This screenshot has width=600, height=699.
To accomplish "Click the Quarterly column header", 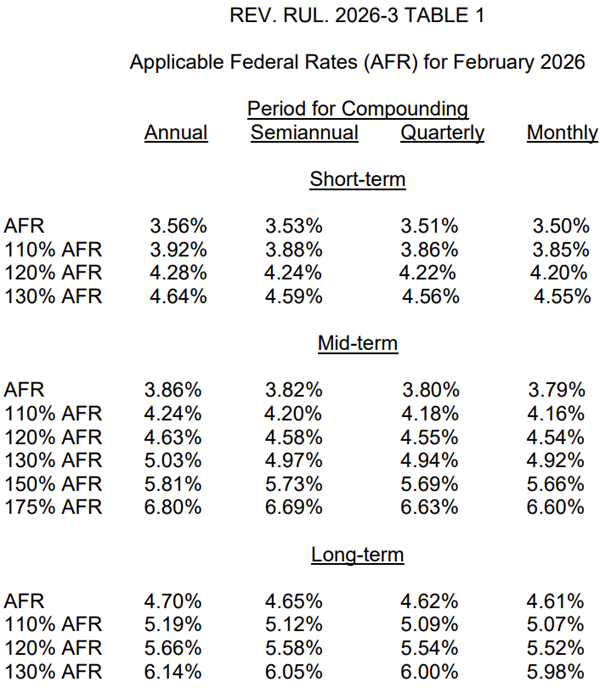I will tap(442, 133).
